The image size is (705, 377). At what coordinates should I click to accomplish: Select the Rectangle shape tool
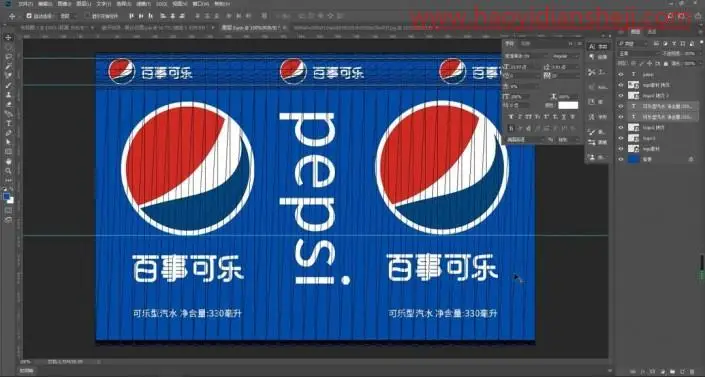(8, 152)
